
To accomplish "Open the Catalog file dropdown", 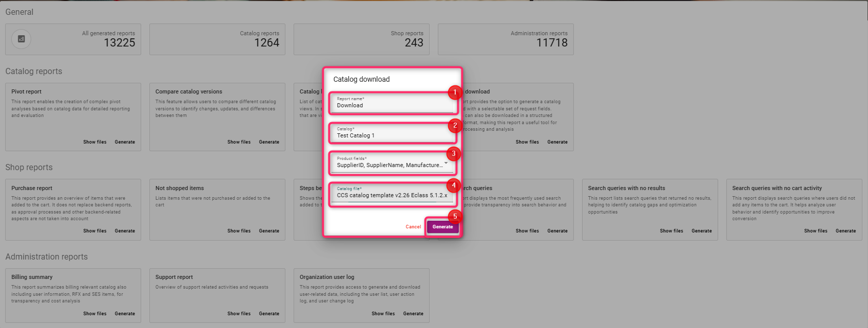I will click(393, 195).
